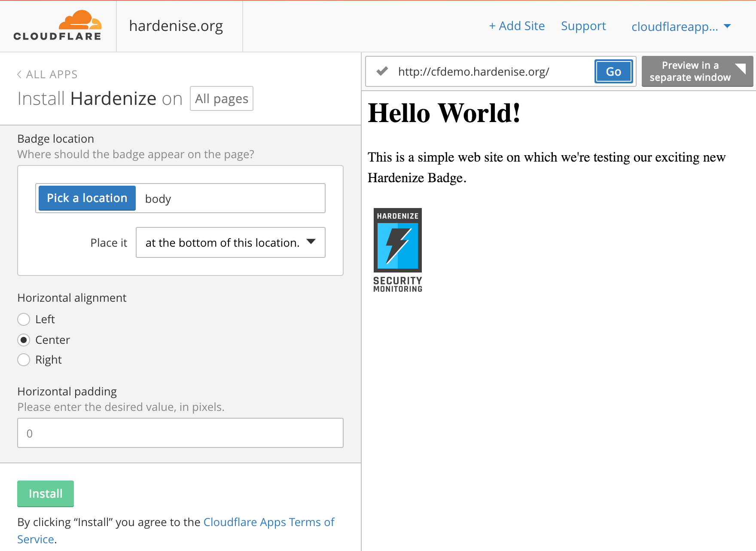Click the 'Horizontal padding' label
Image resolution: width=756 pixels, height=551 pixels.
click(67, 392)
